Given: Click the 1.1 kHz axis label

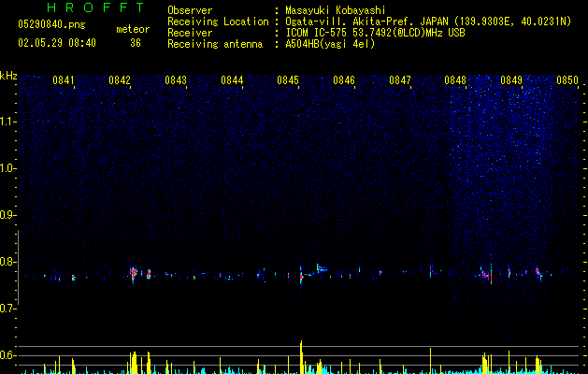Looking at the screenshot, I should 7,122.
